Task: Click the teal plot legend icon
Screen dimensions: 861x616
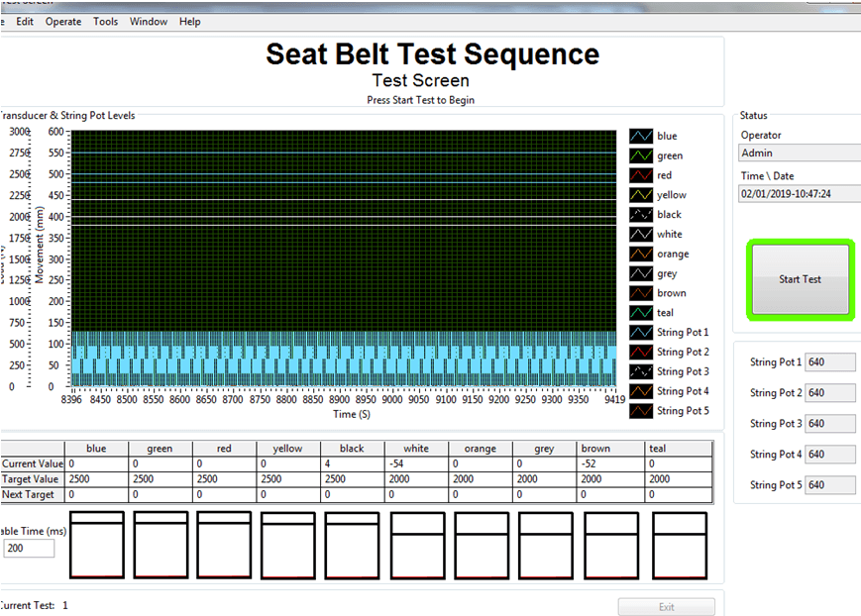Action: [641, 313]
